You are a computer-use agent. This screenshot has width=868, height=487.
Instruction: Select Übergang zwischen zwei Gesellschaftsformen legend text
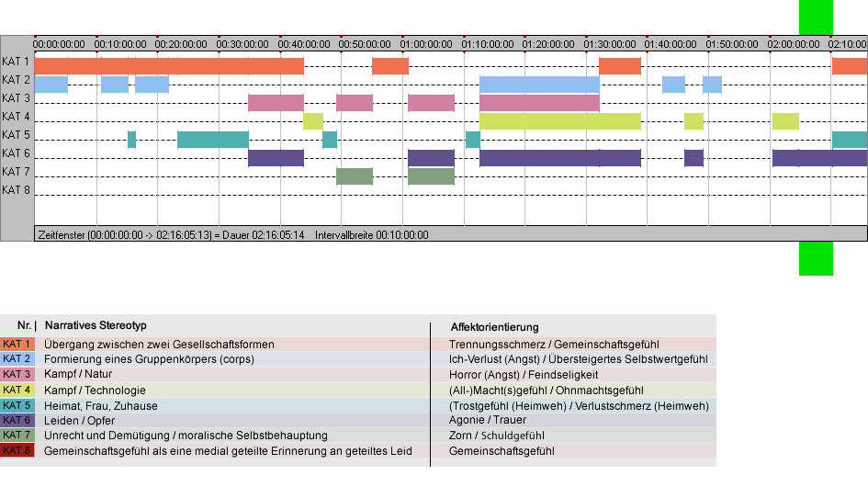coord(160,344)
